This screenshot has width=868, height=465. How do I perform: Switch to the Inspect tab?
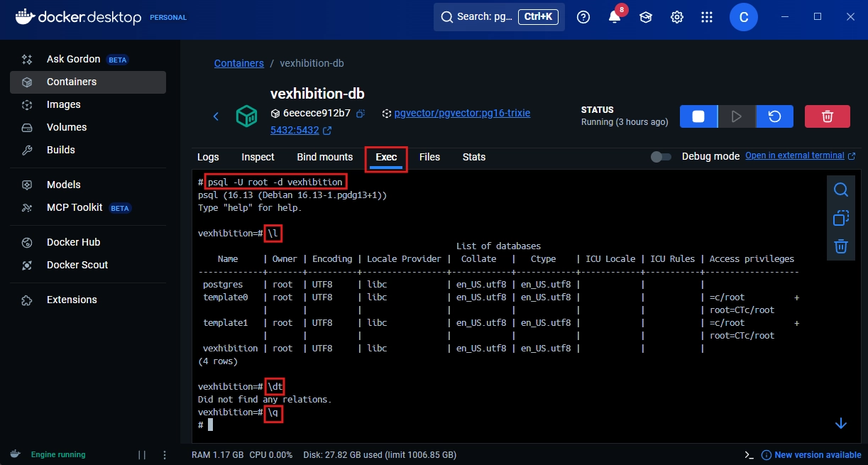tap(258, 157)
